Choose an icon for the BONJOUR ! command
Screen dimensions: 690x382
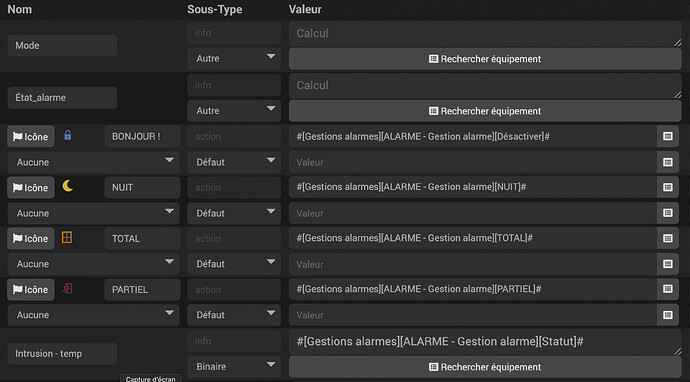[x=31, y=136]
